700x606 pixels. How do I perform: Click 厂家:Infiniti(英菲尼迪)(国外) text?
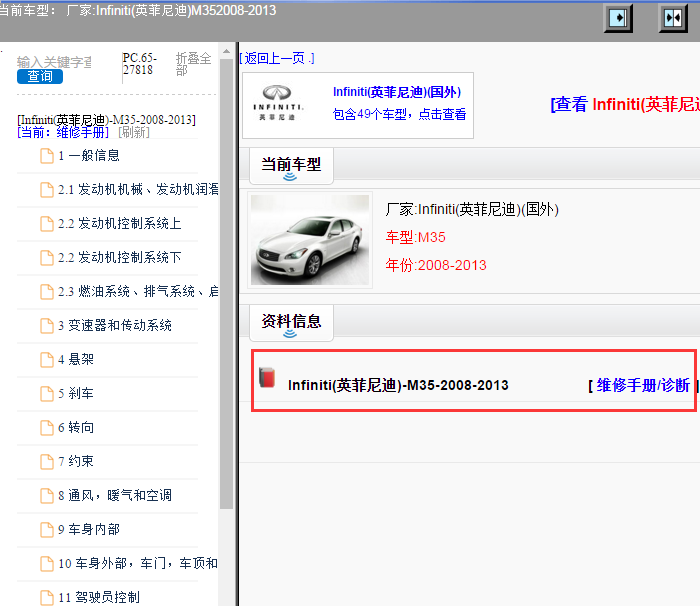point(472,209)
